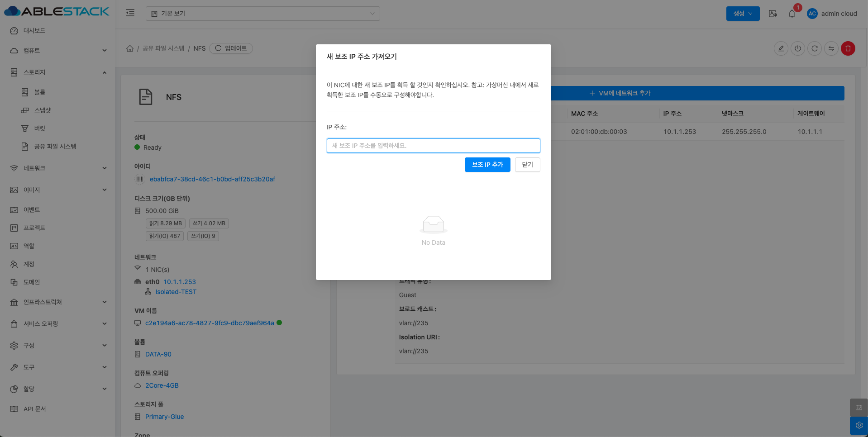The width and height of the screenshot is (868, 437).
Task: Click the 읽기 8.29 MB tag
Action: click(166, 223)
